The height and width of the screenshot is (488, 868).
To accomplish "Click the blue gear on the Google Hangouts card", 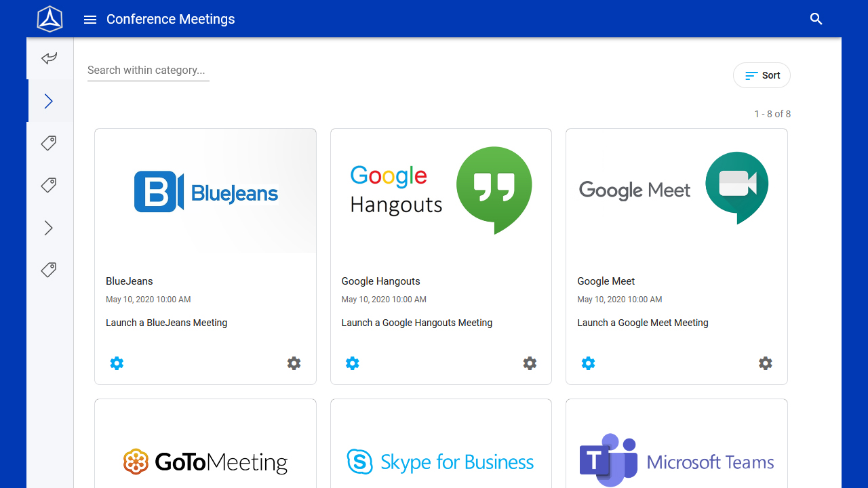I will [x=353, y=363].
